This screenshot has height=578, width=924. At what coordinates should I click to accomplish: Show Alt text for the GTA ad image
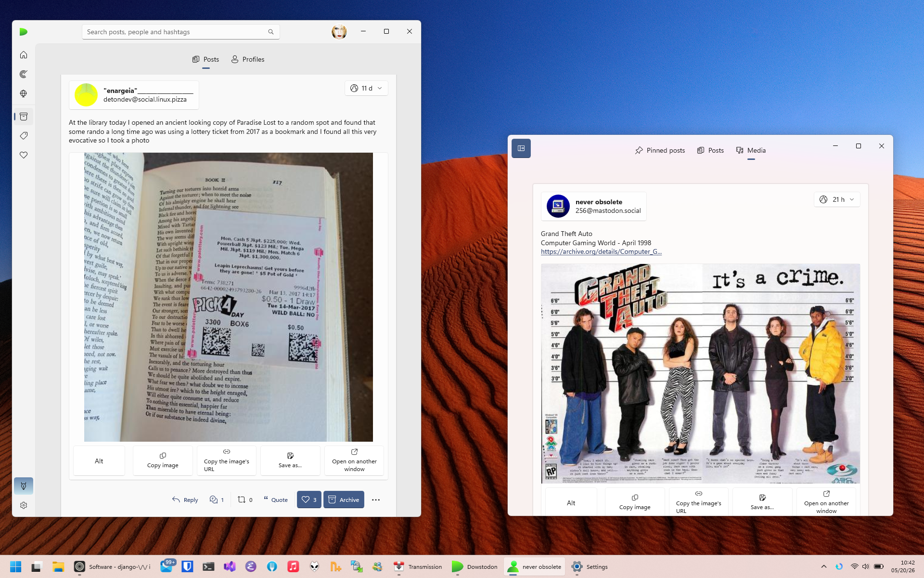click(571, 502)
